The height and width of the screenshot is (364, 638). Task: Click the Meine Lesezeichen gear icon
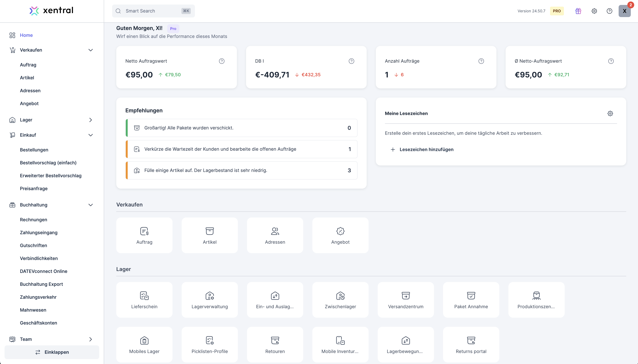610,113
